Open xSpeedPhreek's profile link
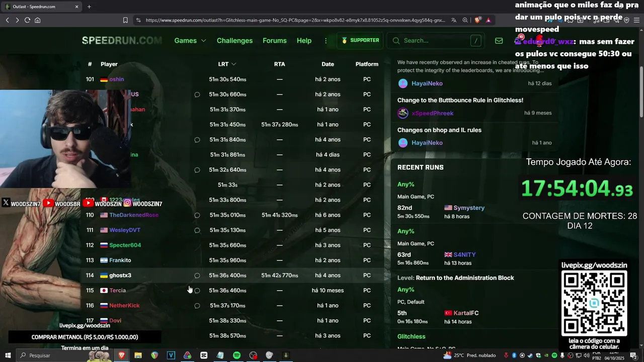 432,113
